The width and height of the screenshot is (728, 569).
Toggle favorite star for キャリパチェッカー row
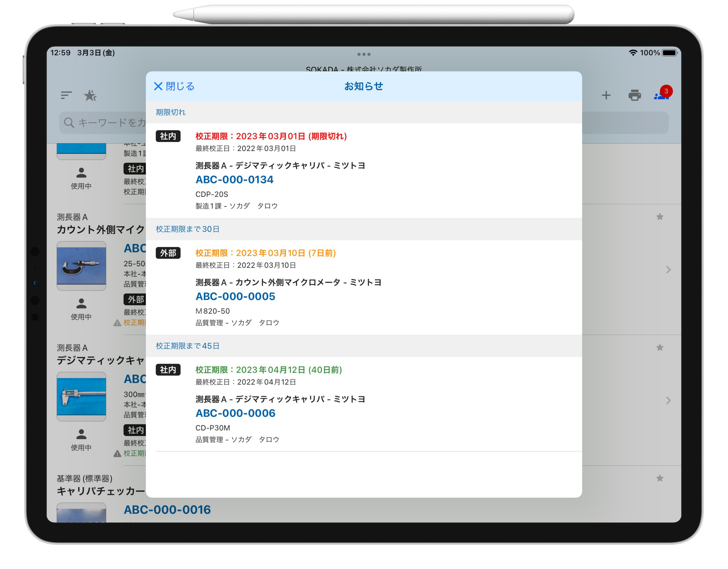click(x=660, y=478)
